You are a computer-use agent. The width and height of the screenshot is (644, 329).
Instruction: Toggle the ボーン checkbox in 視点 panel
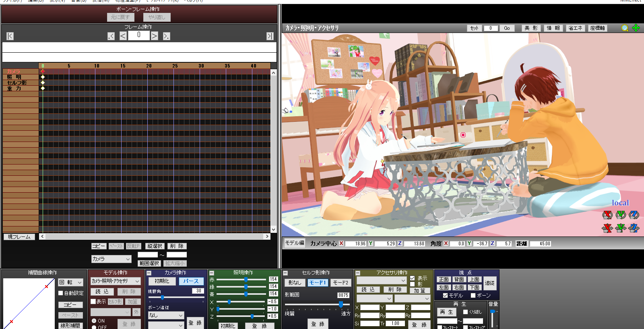(473, 295)
